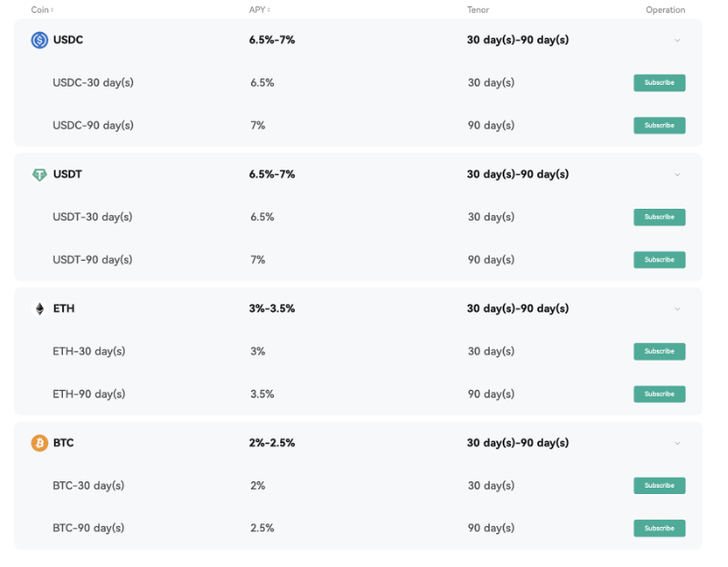Click the BTC Bitcoin icon
Image resolution: width=728 pixels, height=567 pixels.
click(x=39, y=443)
